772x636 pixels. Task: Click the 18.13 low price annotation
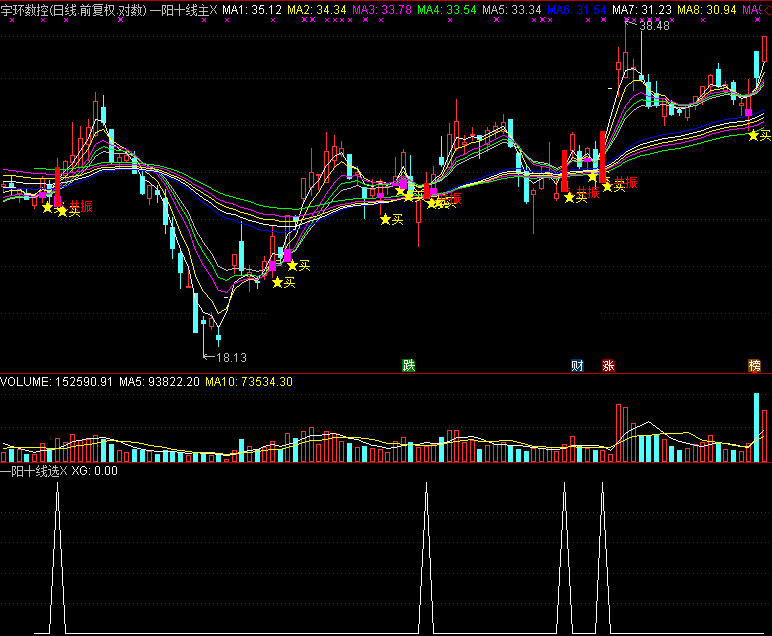point(230,357)
